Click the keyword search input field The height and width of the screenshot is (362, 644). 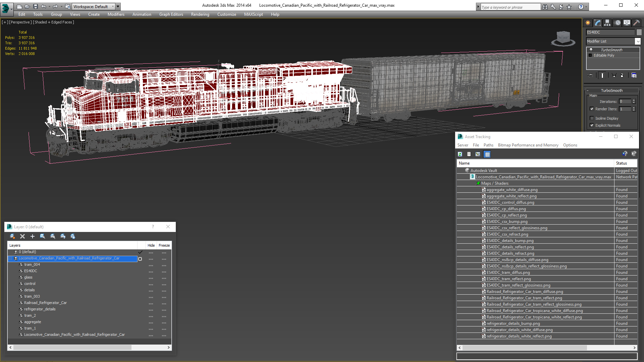coord(510,7)
